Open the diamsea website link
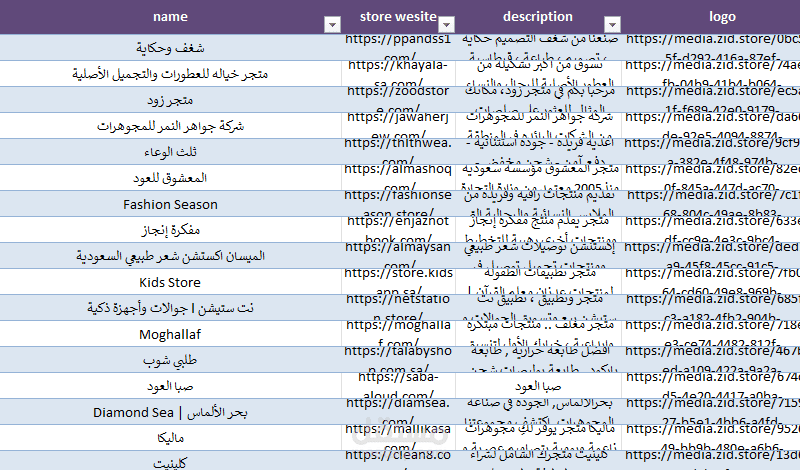Screen dimensions: 800x470 [398, 412]
